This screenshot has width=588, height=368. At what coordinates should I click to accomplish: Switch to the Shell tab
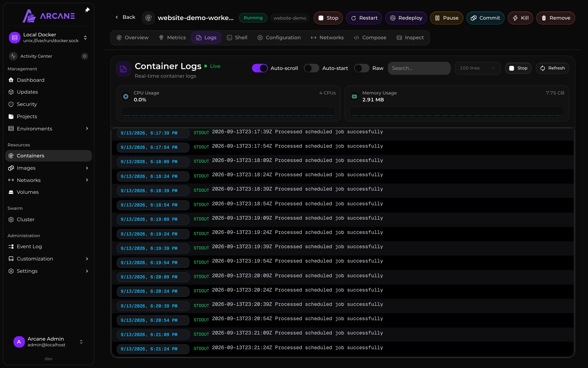[x=237, y=38]
